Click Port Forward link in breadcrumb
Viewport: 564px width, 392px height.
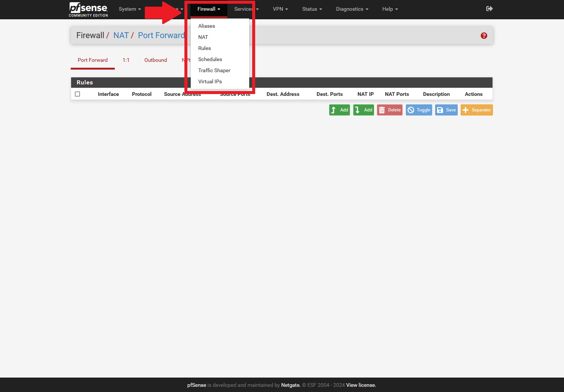tap(161, 35)
